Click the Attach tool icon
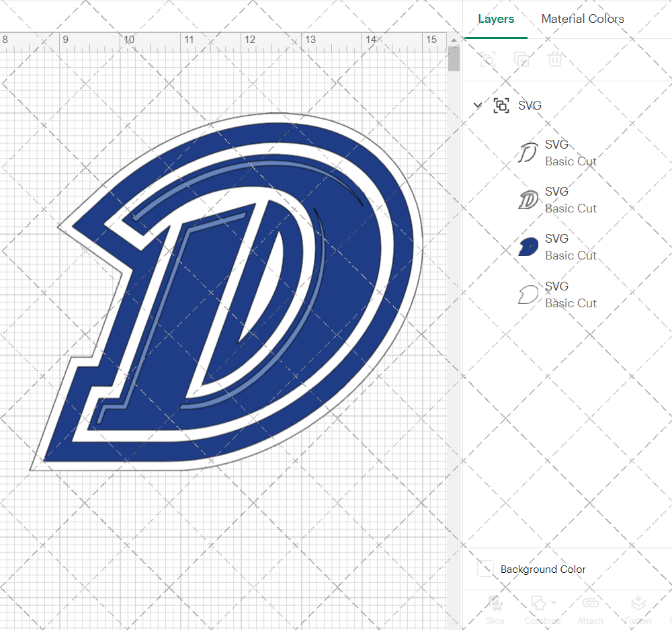Viewport: 672px width, 630px height. [590, 603]
